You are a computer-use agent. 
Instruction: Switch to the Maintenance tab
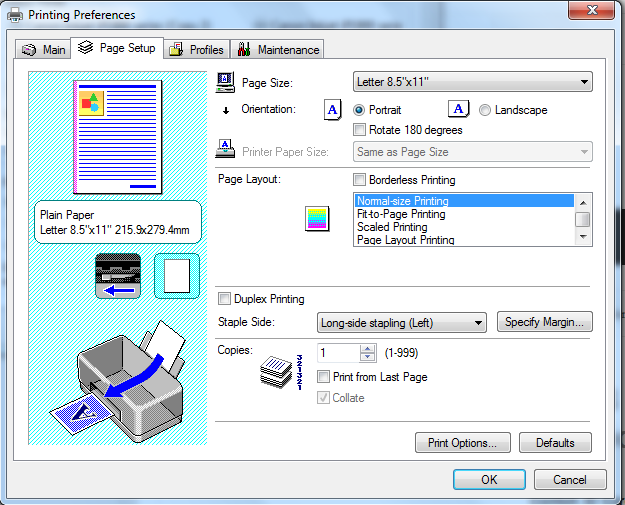coord(277,50)
